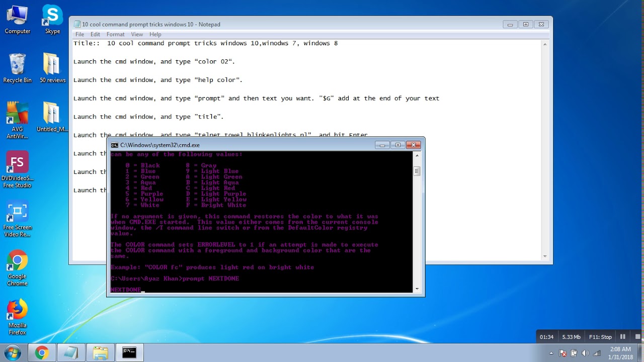Click the Windows Start orb

pos(12,352)
